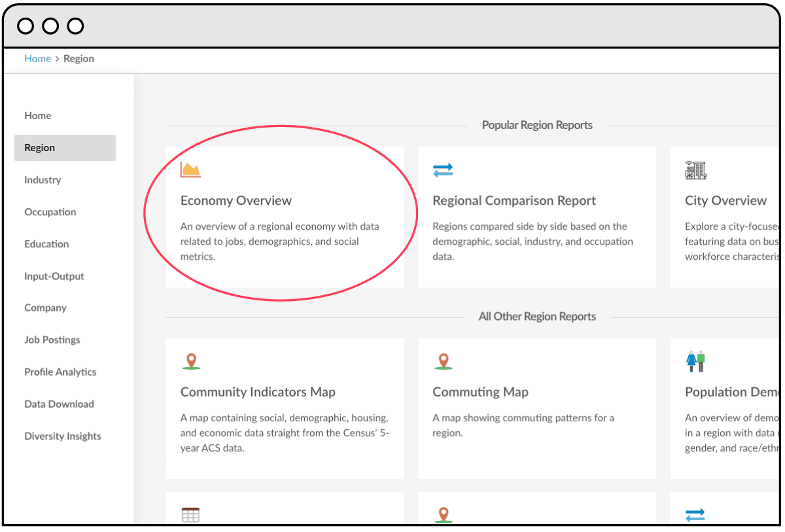Open the Economy Overview report title

click(x=236, y=201)
